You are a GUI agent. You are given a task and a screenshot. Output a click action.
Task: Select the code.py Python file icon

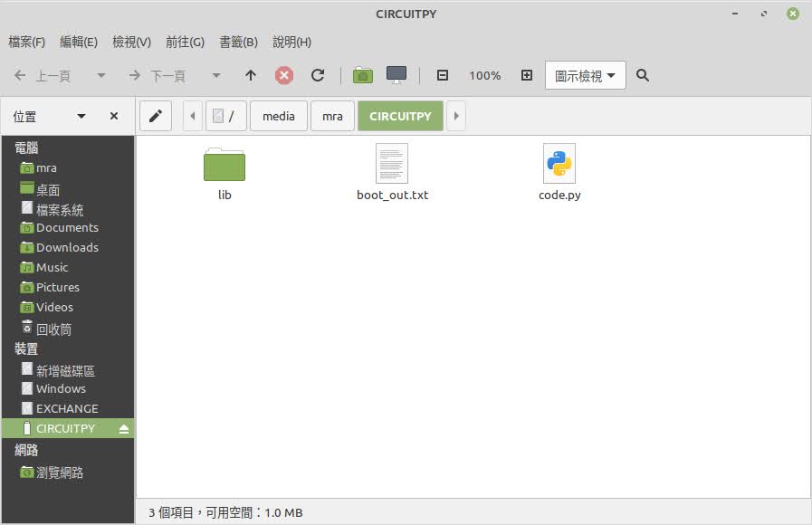click(x=559, y=164)
